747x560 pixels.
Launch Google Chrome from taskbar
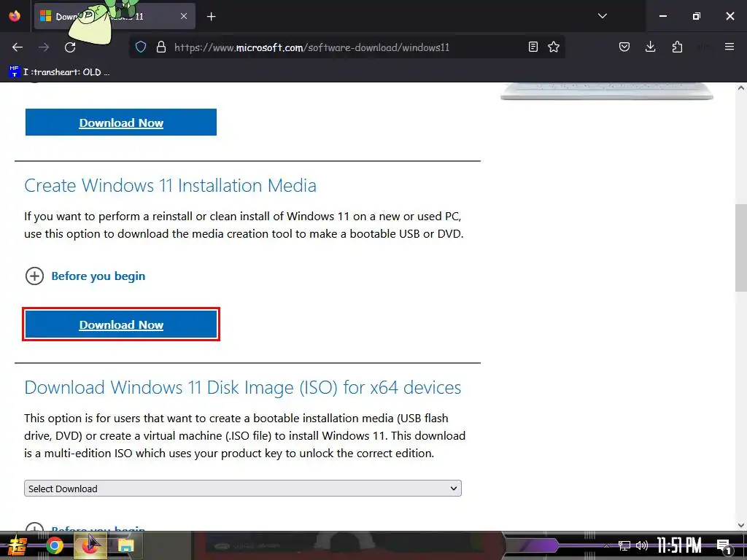click(x=55, y=545)
